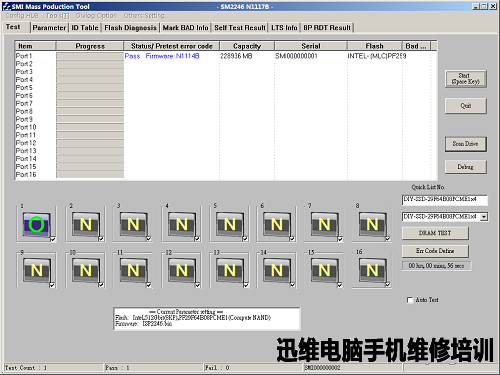The width and height of the screenshot is (500, 375).
Task: Click port 16 status icon N
Action: pos(372,270)
